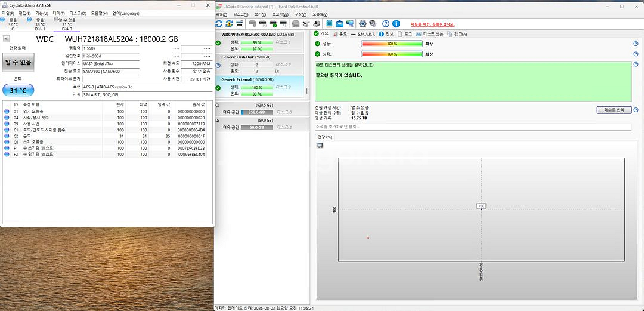Click the 테스트 반복 button
The image size is (644, 311).
614,110
